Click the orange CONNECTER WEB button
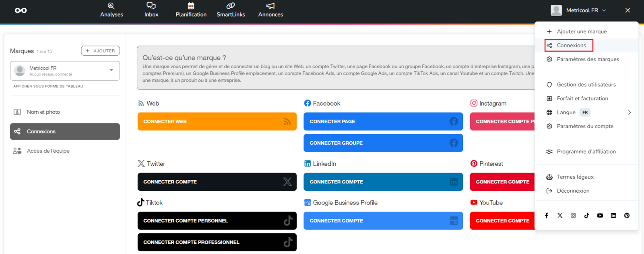Viewport: 644px width, 254px height. pyautogui.click(x=217, y=121)
